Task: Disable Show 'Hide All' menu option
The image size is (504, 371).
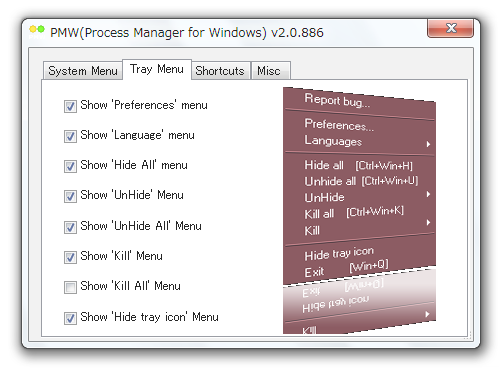Action: (x=70, y=166)
